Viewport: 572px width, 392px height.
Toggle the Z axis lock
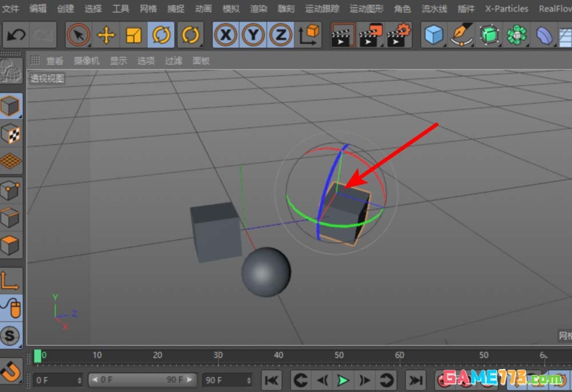pos(280,35)
